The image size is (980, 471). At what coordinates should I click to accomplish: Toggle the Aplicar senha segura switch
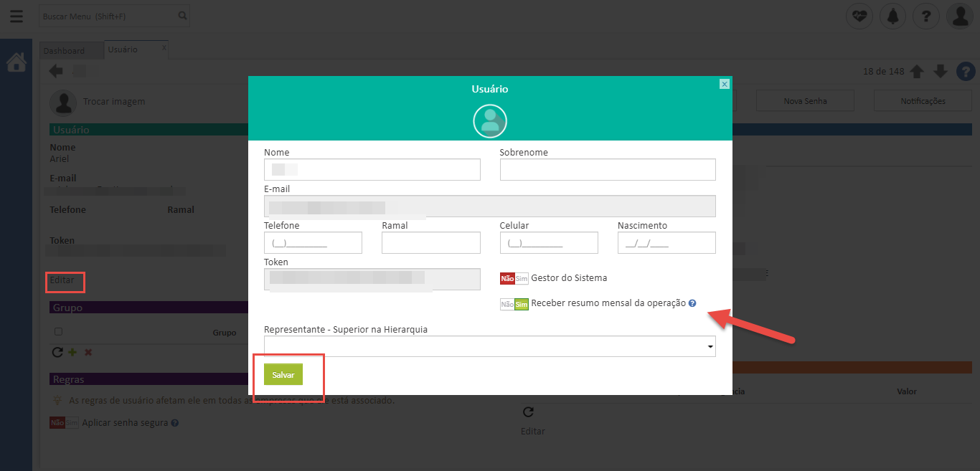pyautogui.click(x=64, y=423)
